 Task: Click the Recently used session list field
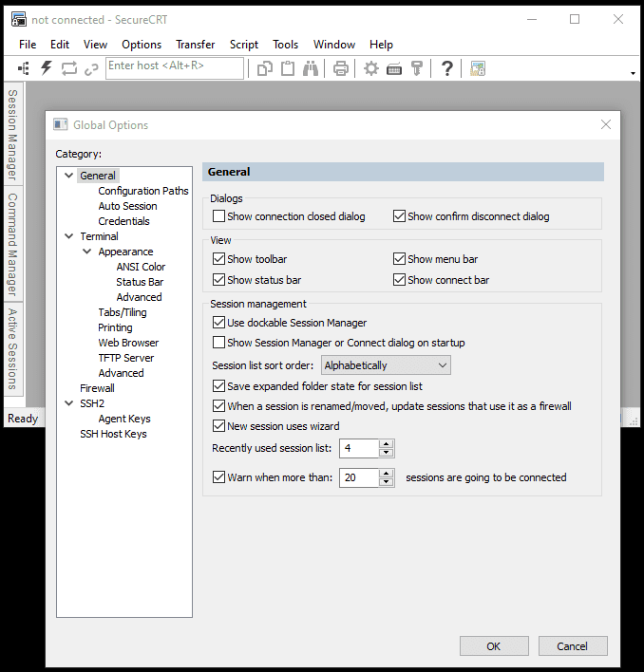(359, 448)
